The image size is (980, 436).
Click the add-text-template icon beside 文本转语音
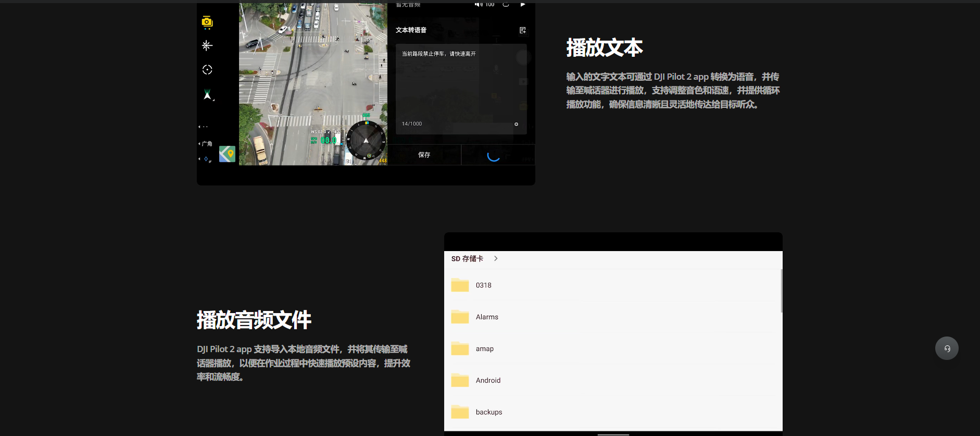523,30
